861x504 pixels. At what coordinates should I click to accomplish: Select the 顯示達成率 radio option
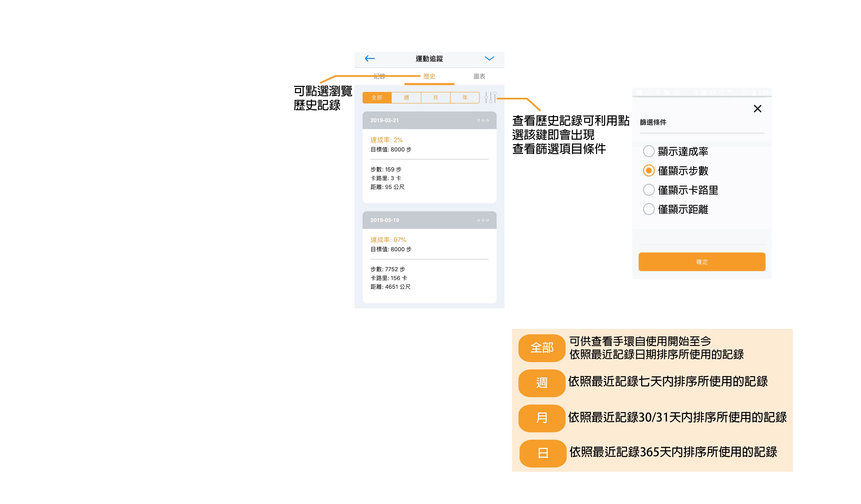649,151
